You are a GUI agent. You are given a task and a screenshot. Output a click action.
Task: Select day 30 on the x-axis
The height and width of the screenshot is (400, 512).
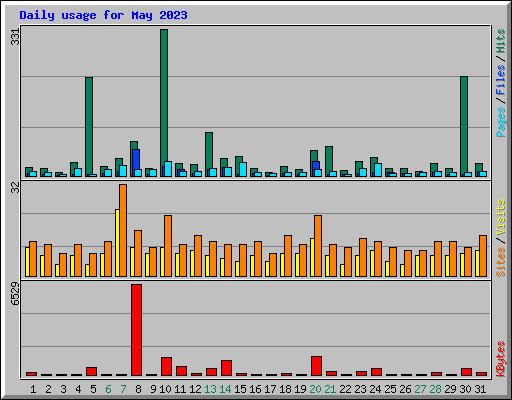(x=465, y=389)
